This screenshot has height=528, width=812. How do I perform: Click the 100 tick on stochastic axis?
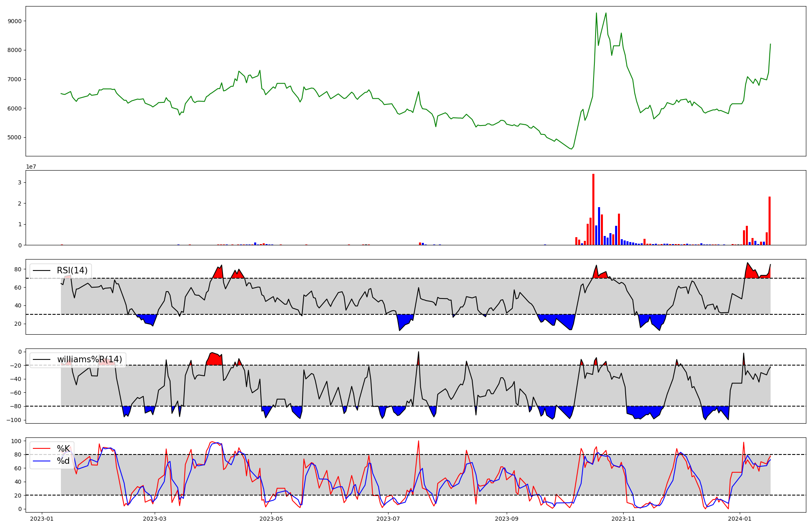tap(16, 441)
